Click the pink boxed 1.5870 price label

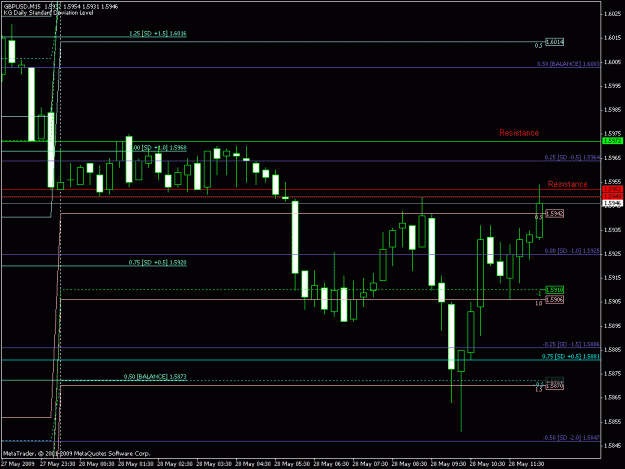(554, 386)
